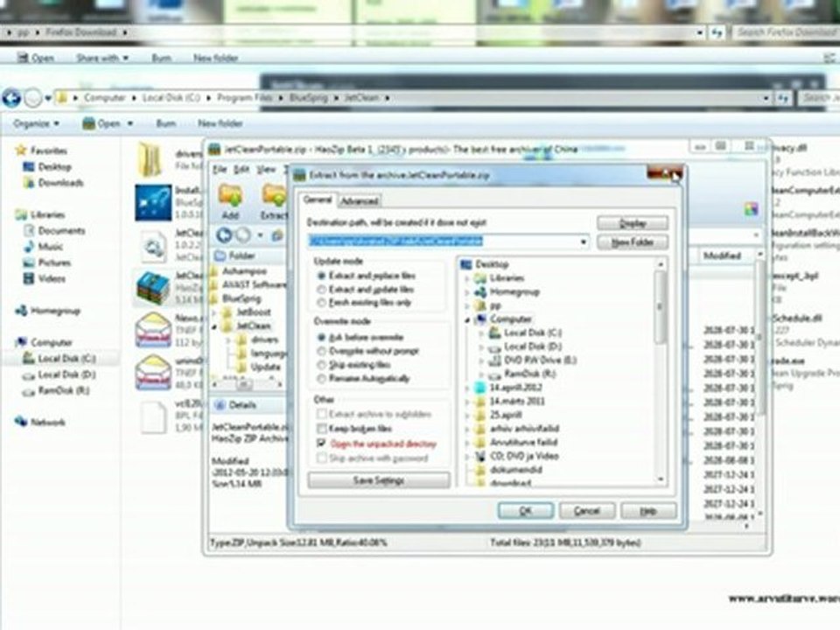Switch to the Advanced tab

tap(360, 201)
